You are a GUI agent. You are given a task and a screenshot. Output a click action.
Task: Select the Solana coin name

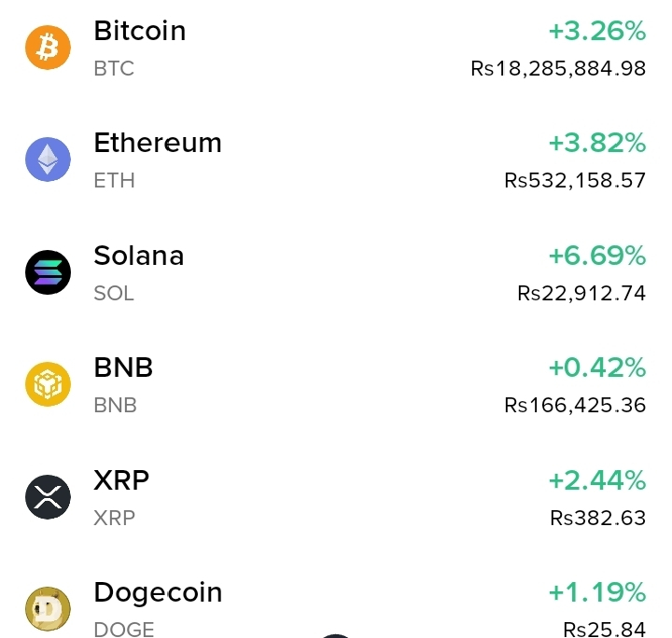(139, 256)
